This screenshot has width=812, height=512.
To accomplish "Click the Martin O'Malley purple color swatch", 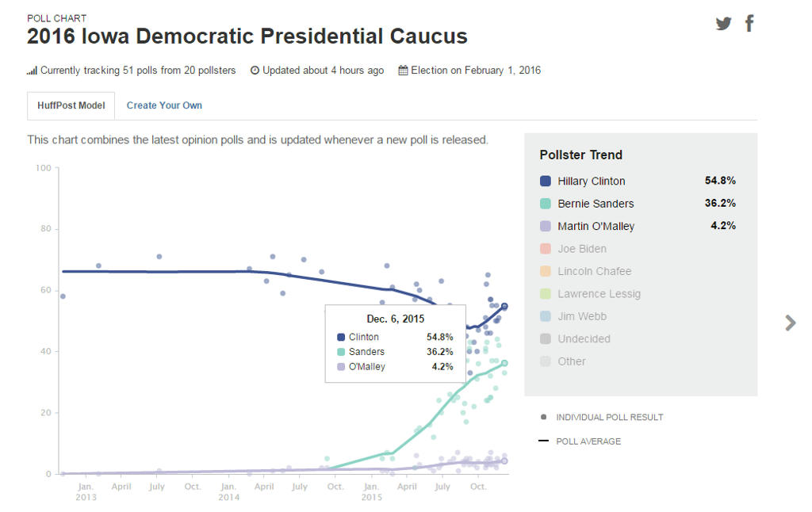I will point(546,226).
